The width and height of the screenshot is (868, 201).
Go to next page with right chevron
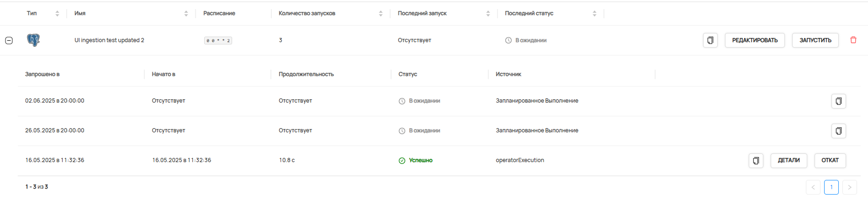pyautogui.click(x=849, y=187)
